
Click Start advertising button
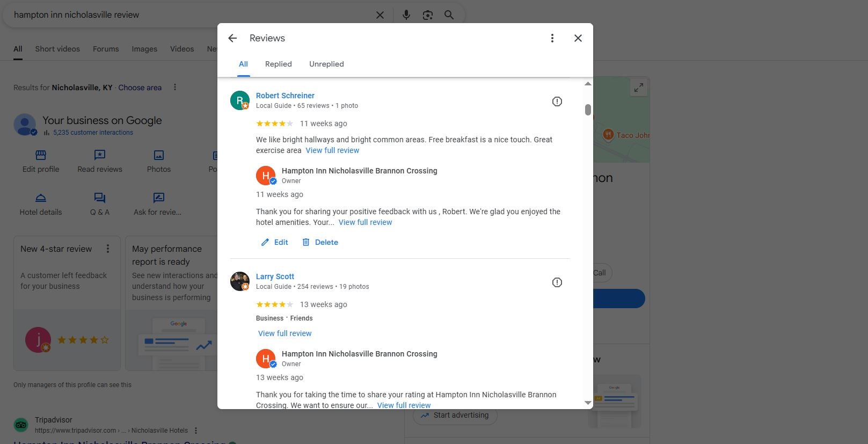click(455, 415)
